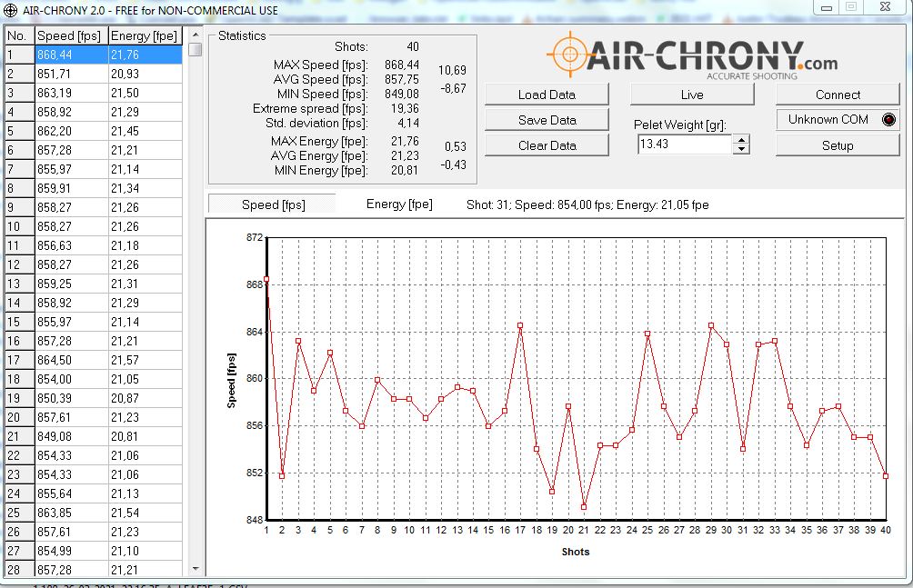Select shot 13 speed cell 859,25
The height and width of the screenshot is (588, 913).
tap(72, 284)
